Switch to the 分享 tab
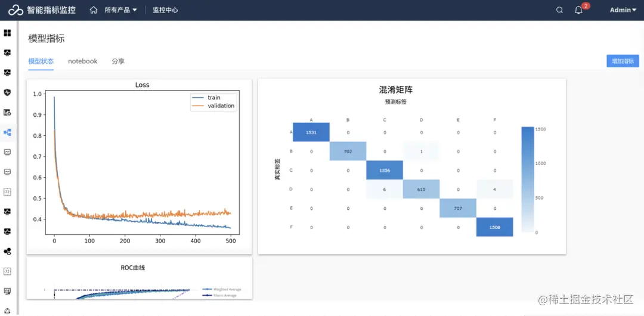The height and width of the screenshot is (316, 644). click(x=118, y=61)
